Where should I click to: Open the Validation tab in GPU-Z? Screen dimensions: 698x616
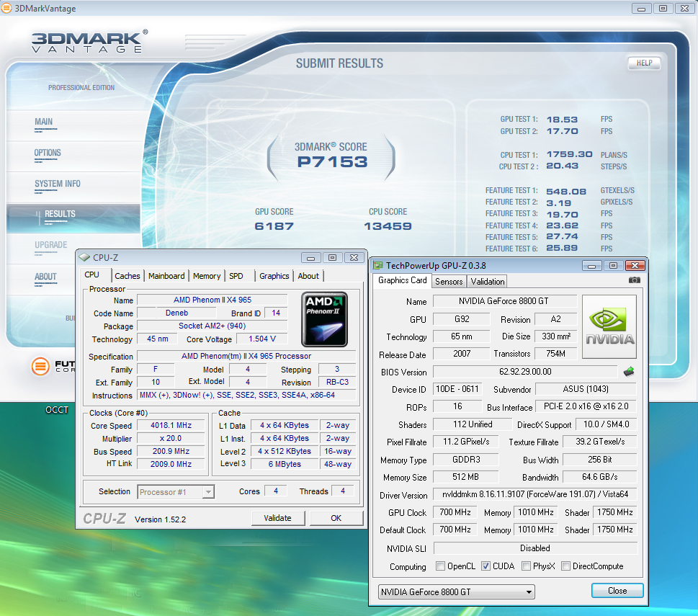point(488,281)
